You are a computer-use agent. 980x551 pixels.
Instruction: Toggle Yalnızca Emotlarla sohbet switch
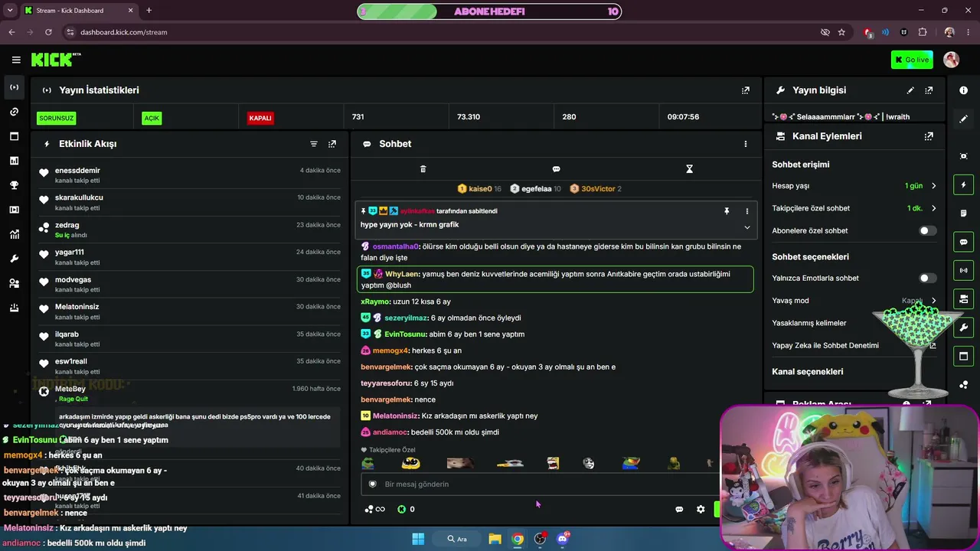point(927,278)
